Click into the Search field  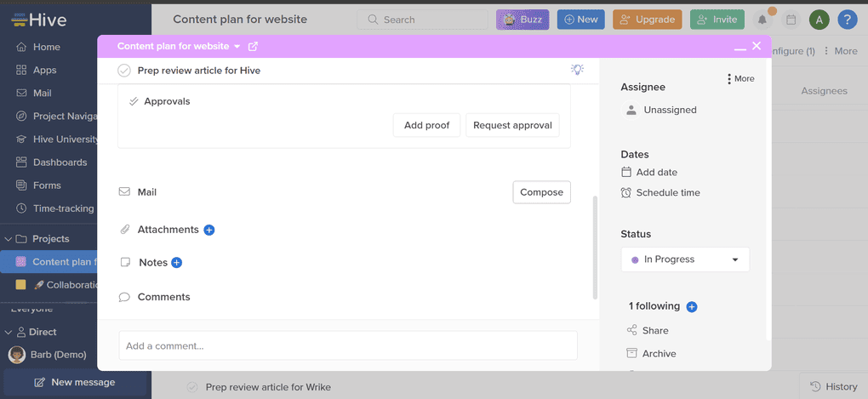pyautogui.click(x=422, y=20)
